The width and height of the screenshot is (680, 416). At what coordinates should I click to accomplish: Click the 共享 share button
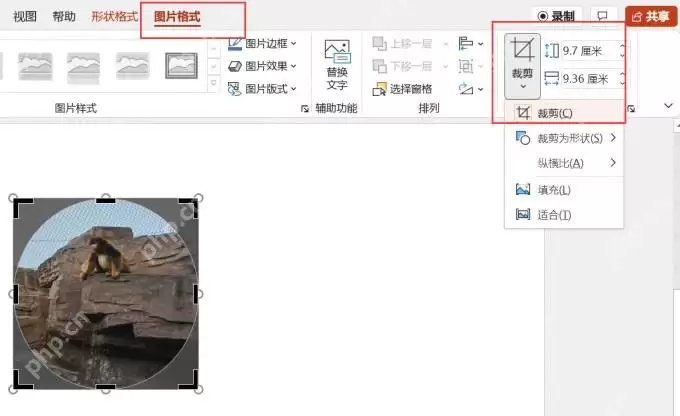coord(651,16)
